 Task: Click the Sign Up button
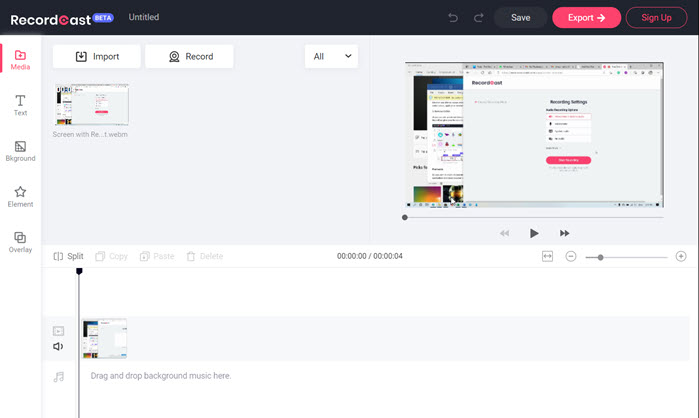656,18
